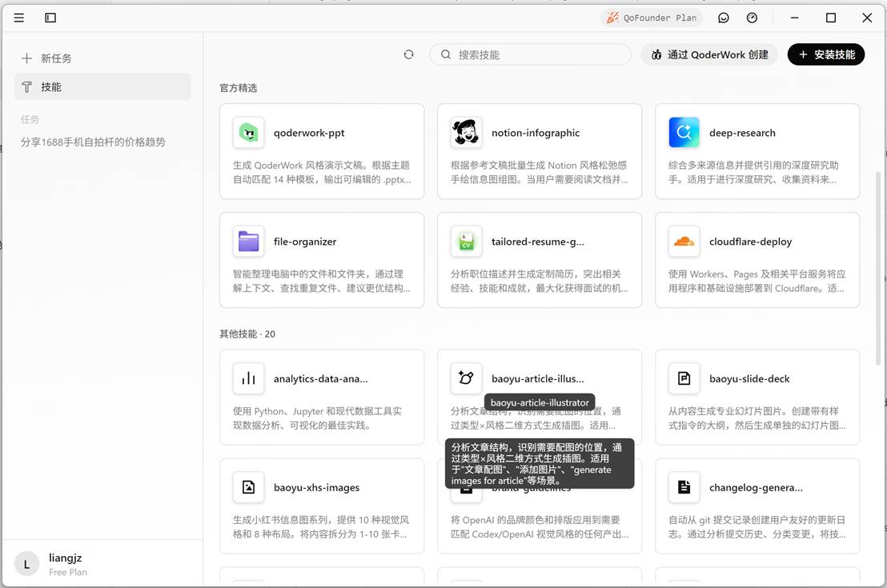Click description starting 根据参考文稿批量生成 Notion
887x588 pixels.
click(x=539, y=173)
